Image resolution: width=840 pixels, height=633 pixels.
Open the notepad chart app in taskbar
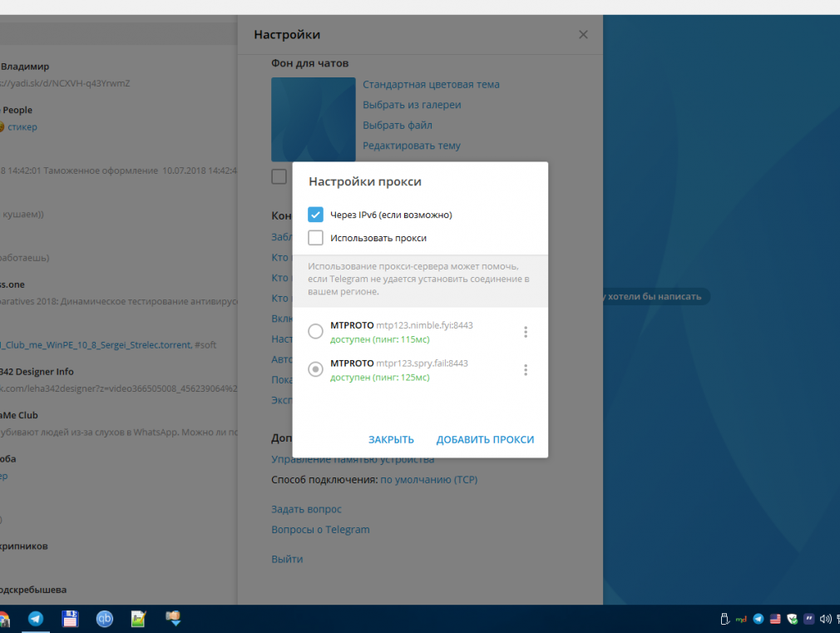[139, 619]
